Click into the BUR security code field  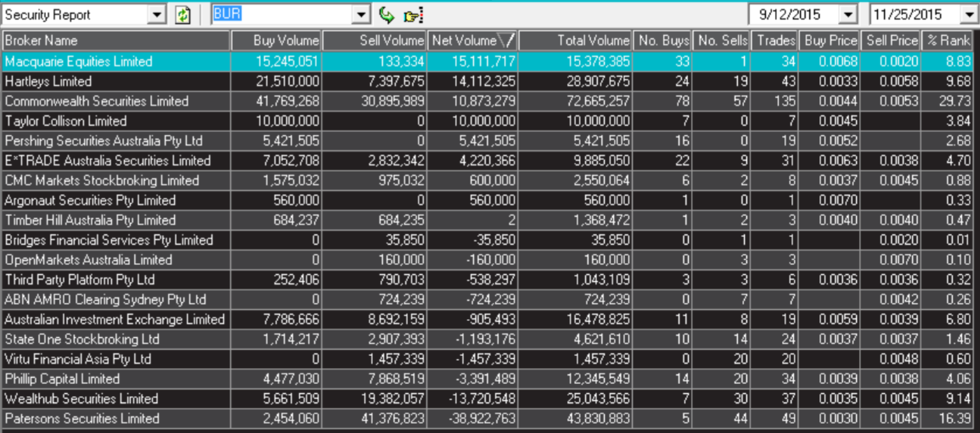[282, 14]
